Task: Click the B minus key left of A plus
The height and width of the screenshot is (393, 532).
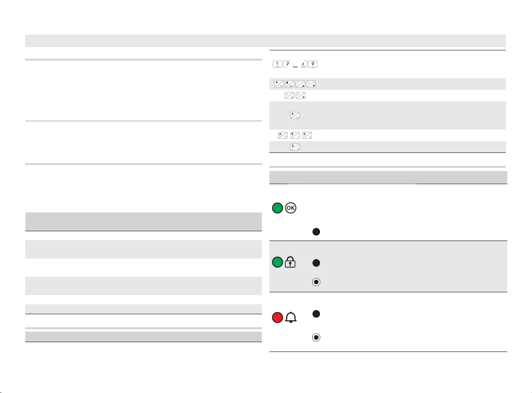Action: (x=290, y=97)
